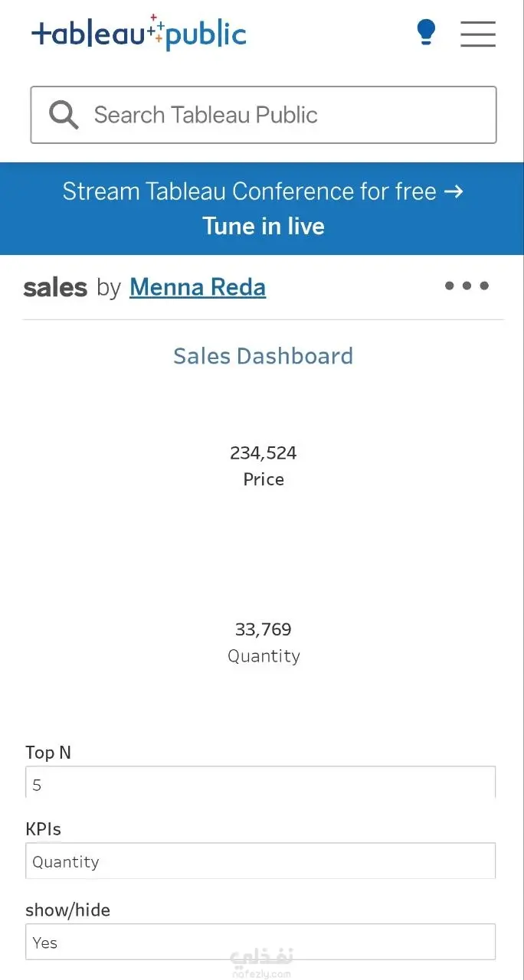524x980 pixels.
Task: Click the Tableau Public logo
Action: pyautogui.click(x=139, y=33)
